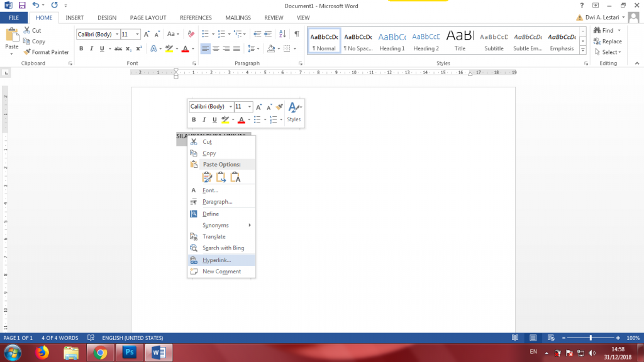Open the font name dropdown in ribbon
Screen dimensions: 644x362
pyautogui.click(x=117, y=35)
